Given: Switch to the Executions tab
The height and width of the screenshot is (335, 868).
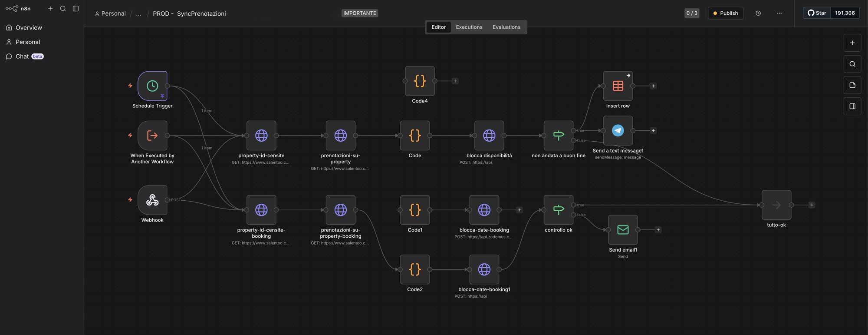Looking at the screenshot, I should coord(469,27).
